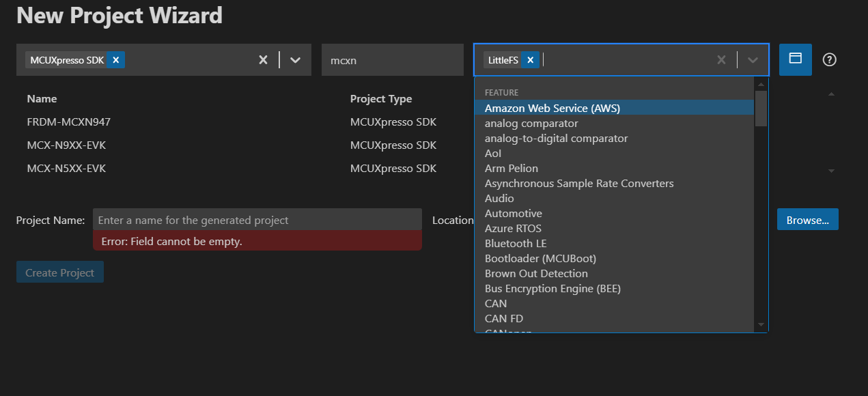Select the Amazon Web Service (AWS) feature
The height and width of the screenshot is (396, 868).
(x=553, y=108)
